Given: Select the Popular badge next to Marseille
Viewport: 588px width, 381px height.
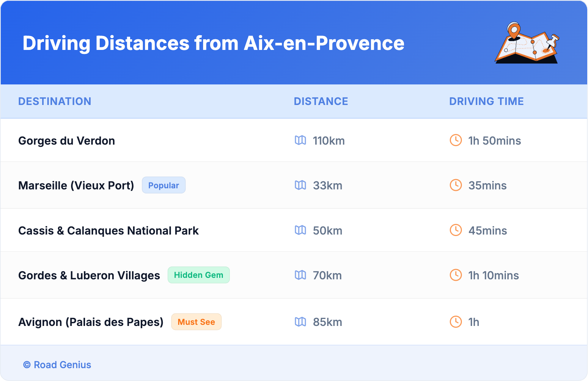Looking at the screenshot, I should click(x=163, y=185).
